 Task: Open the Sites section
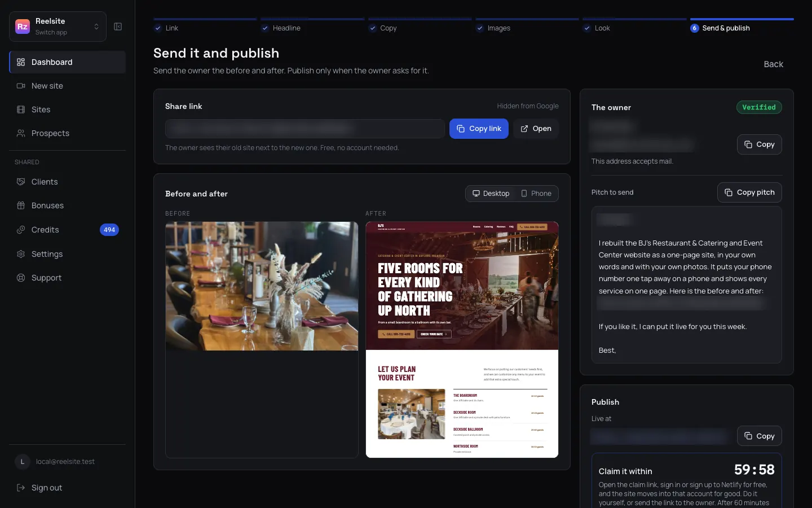tap(68, 110)
